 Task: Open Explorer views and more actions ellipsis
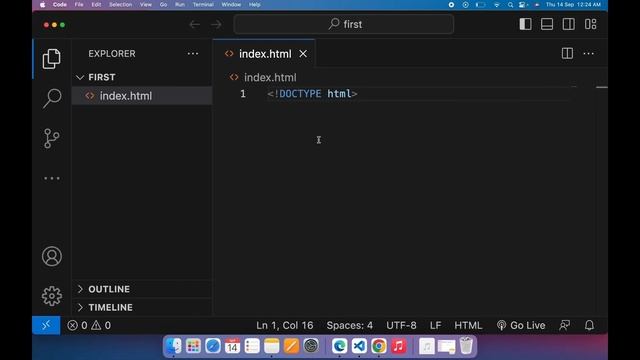coord(193,53)
